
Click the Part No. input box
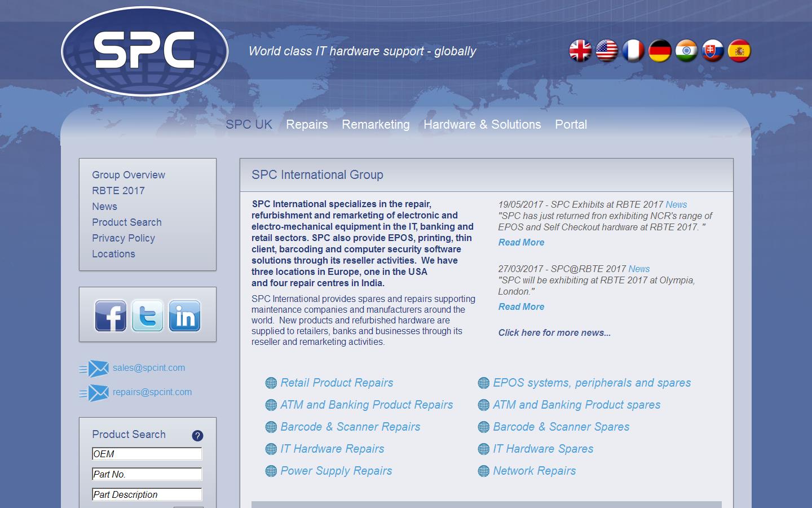click(147, 474)
